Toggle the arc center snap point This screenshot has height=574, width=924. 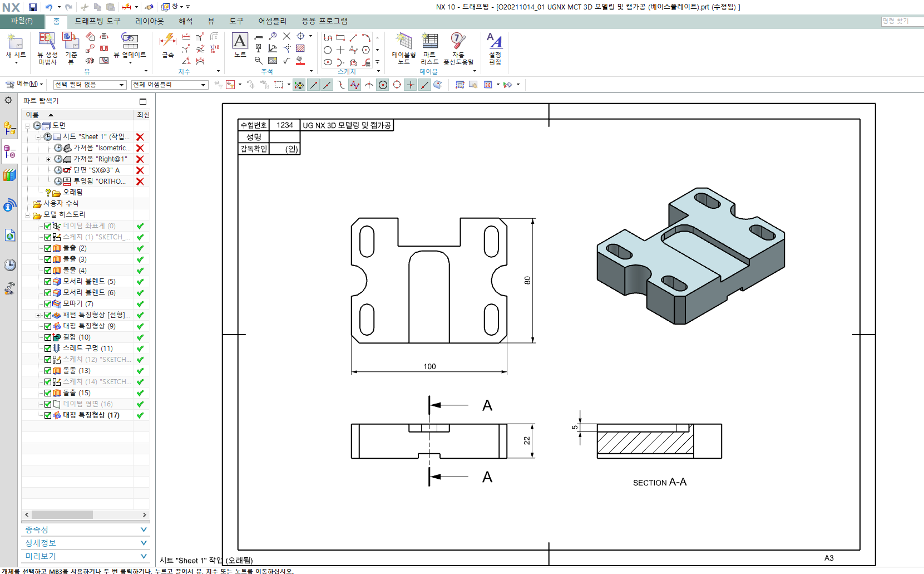(383, 85)
